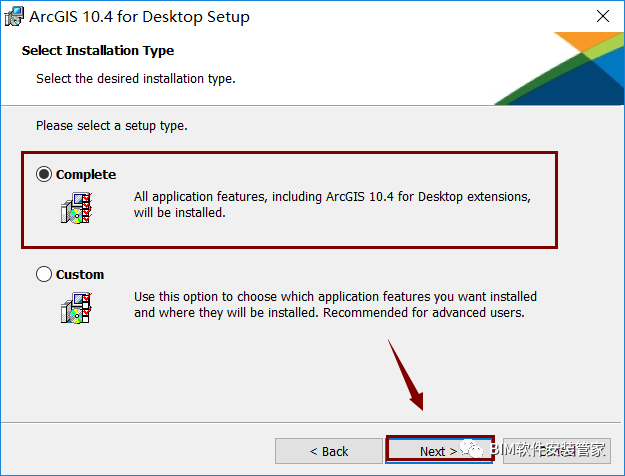This screenshot has width=625, height=476.
Task: Select the Complete installation radio button
Action: (x=44, y=174)
